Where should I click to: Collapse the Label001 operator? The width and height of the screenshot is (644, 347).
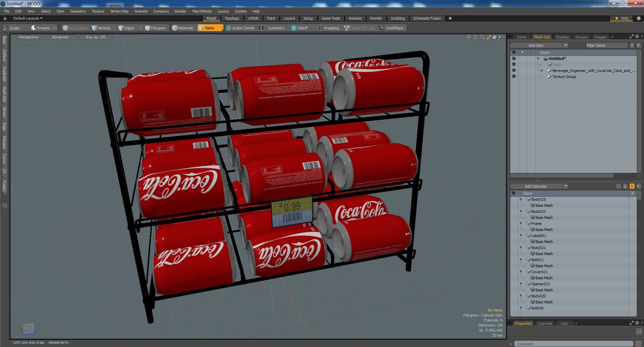click(521, 236)
